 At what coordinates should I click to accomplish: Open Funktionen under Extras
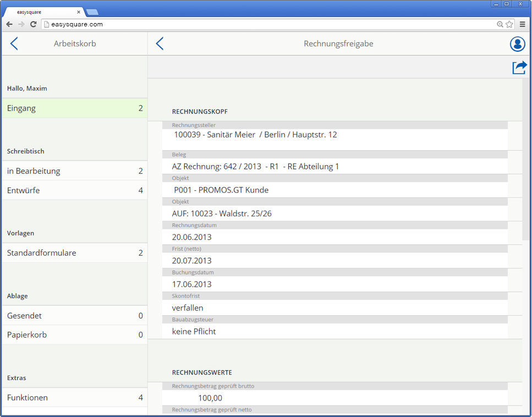click(74, 398)
